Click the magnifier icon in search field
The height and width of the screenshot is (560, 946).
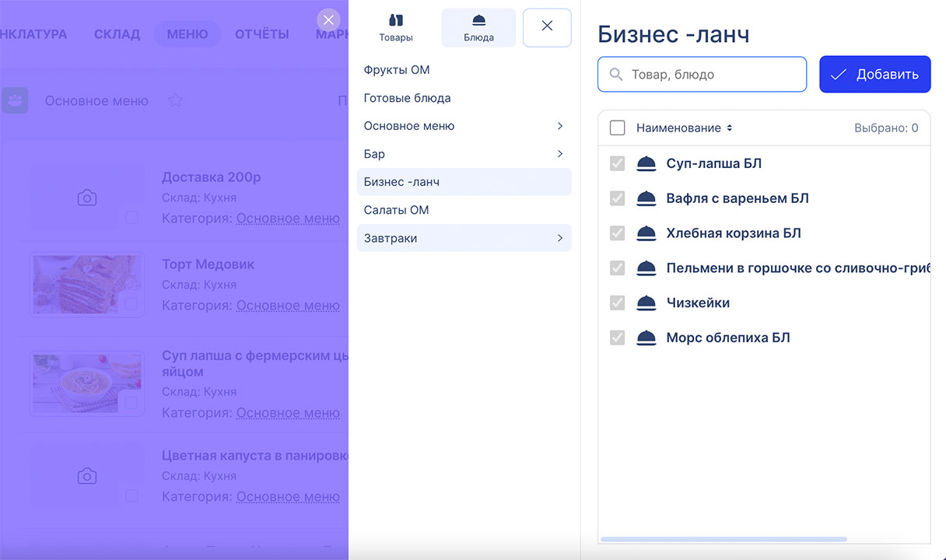(616, 75)
